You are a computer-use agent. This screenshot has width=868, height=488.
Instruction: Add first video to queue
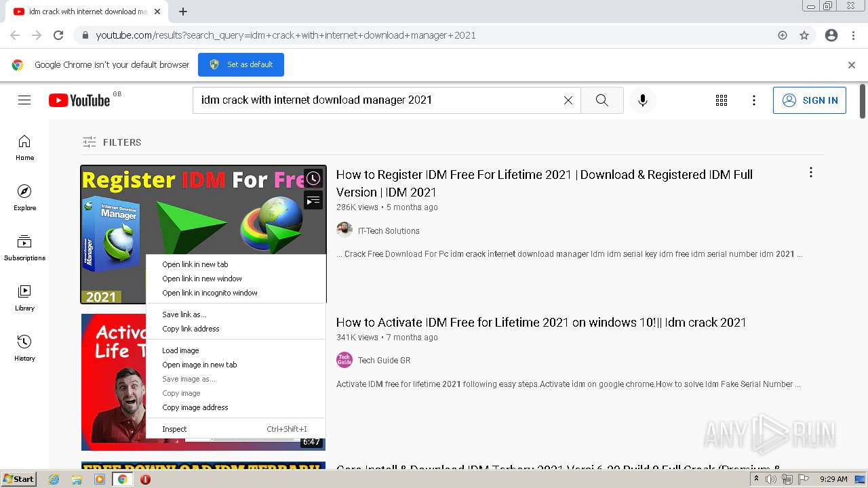(313, 201)
